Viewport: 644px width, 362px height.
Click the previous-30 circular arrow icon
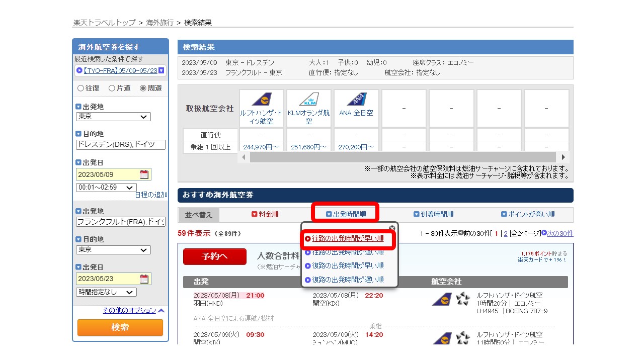(461, 233)
